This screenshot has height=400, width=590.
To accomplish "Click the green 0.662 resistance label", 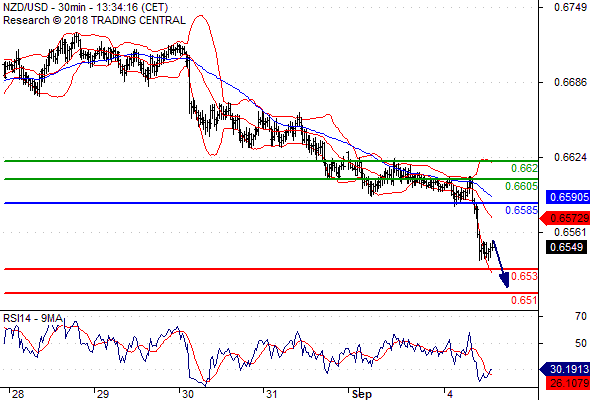I will click(x=524, y=168).
